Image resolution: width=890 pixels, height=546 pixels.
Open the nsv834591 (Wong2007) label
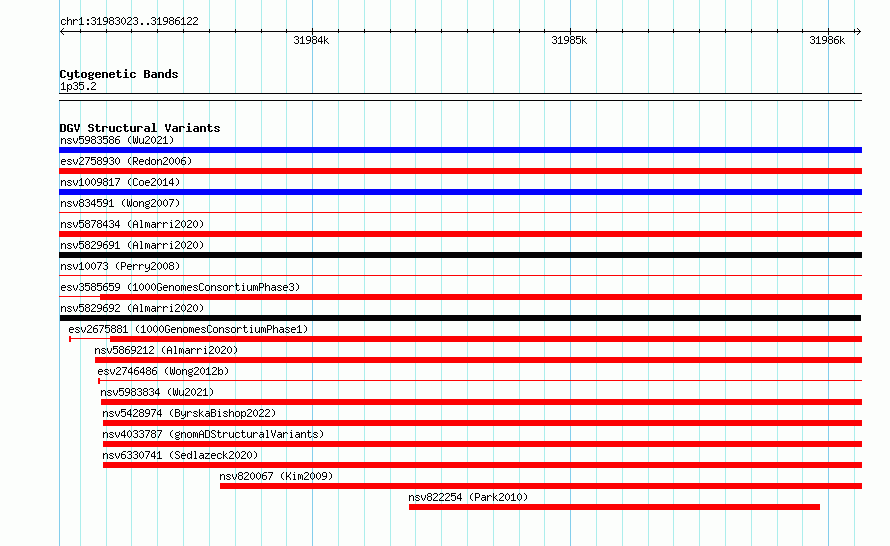[120, 203]
